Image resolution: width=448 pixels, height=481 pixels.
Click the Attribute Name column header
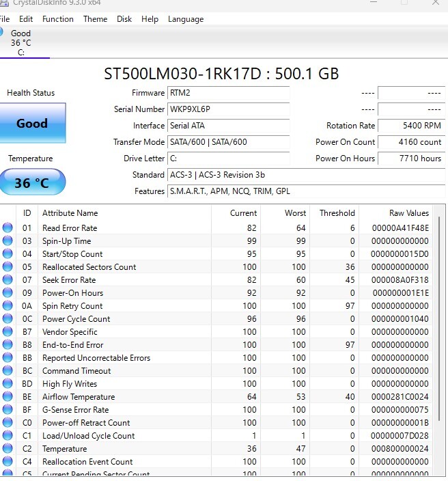[x=70, y=213]
